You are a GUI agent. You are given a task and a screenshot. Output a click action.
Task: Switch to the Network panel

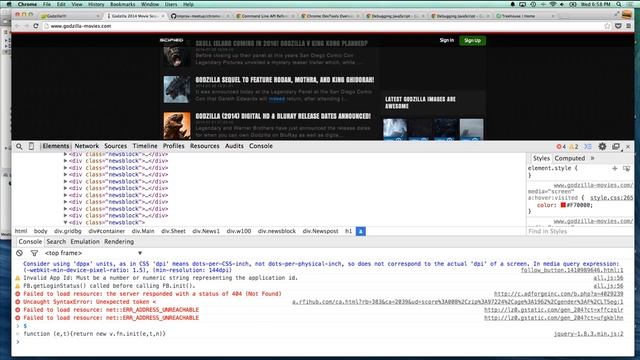pos(87,146)
